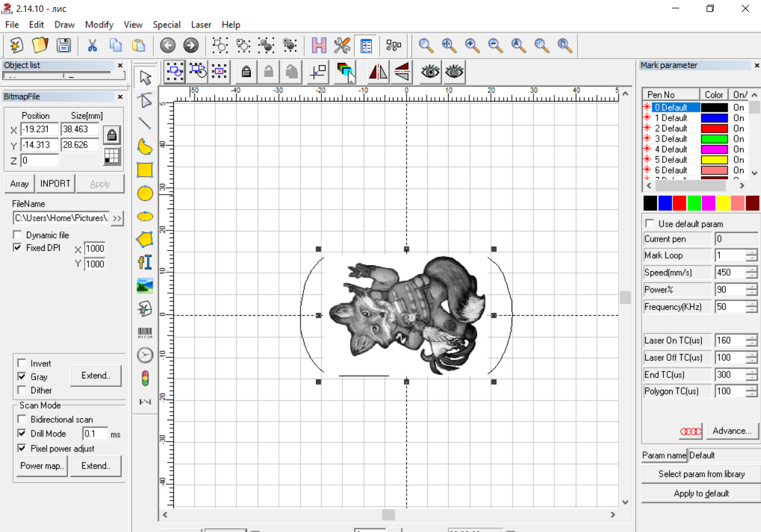Close the Object list panel

120,66
